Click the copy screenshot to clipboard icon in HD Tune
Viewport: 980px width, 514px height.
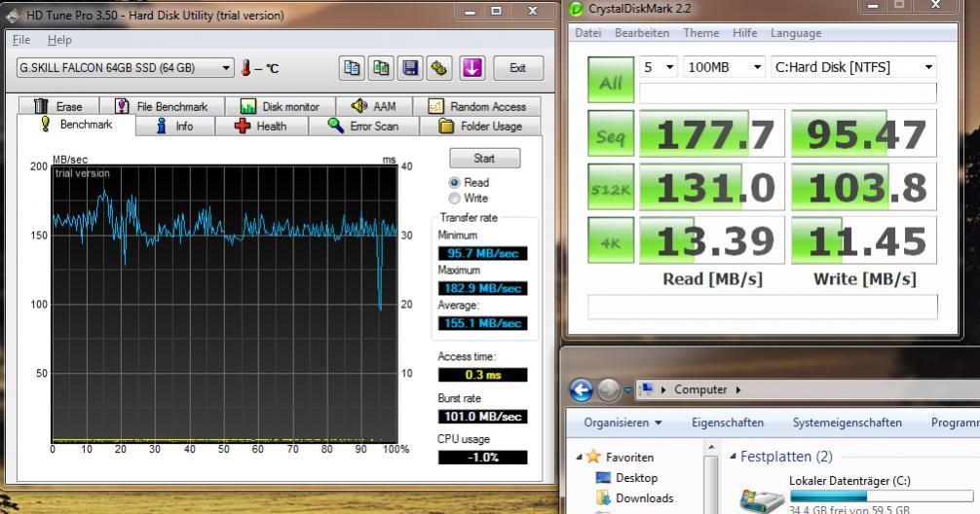381,67
